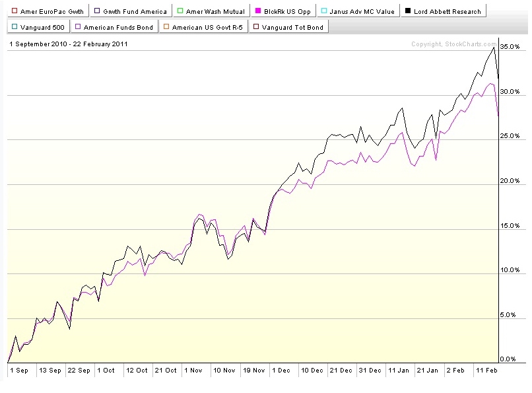Image resolution: width=532 pixels, height=393 pixels.
Task: Select the Amer Wash Mutual legend label
Action: pos(215,11)
